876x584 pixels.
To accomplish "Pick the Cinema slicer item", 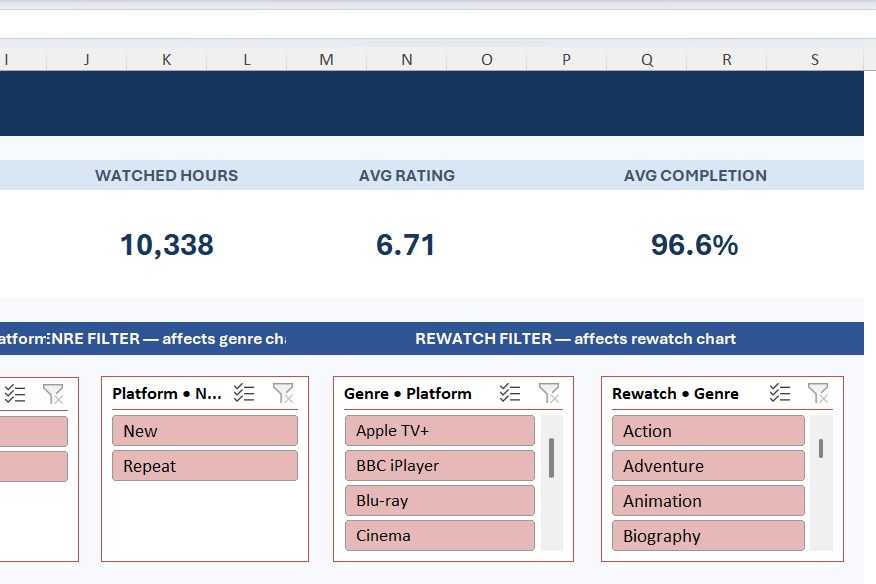I will 440,535.
